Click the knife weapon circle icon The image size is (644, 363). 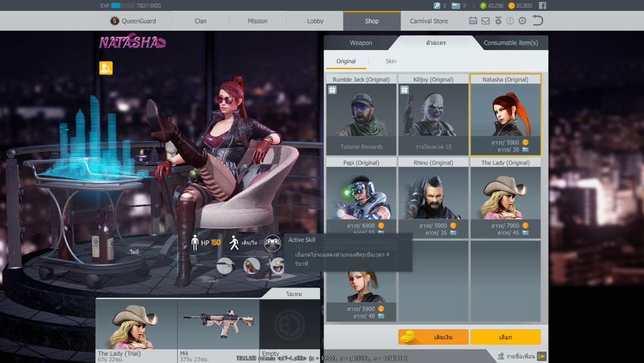(225, 265)
